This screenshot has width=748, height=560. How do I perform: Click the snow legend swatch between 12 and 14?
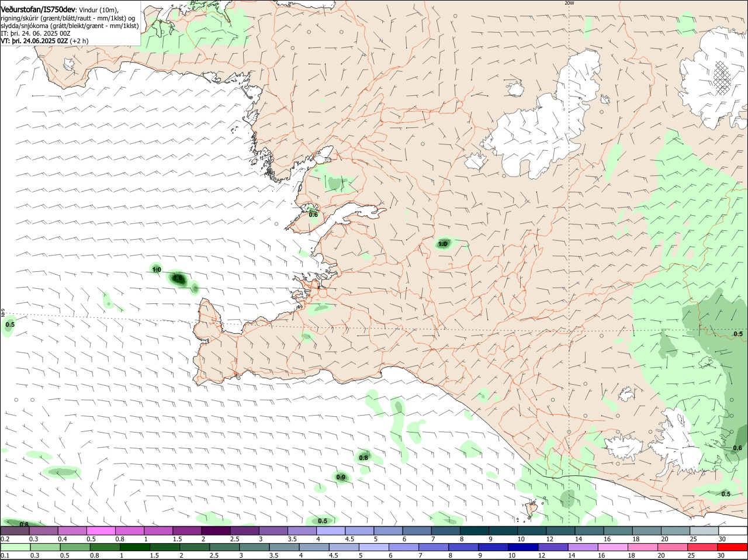click(x=560, y=531)
